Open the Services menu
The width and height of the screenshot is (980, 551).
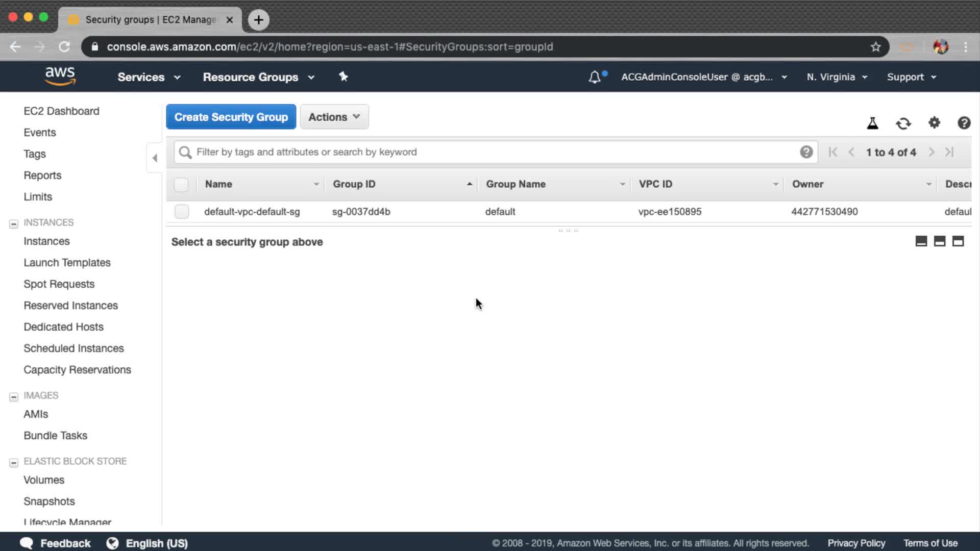click(149, 77)
